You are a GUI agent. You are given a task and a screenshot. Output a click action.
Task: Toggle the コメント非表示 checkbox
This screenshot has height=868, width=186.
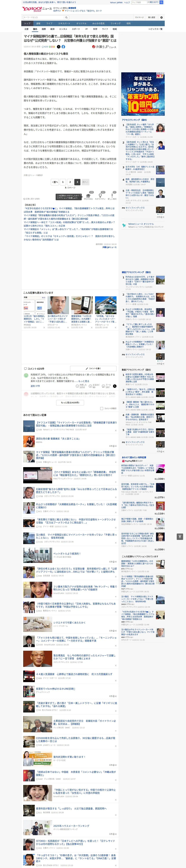[x=102, y=408]
